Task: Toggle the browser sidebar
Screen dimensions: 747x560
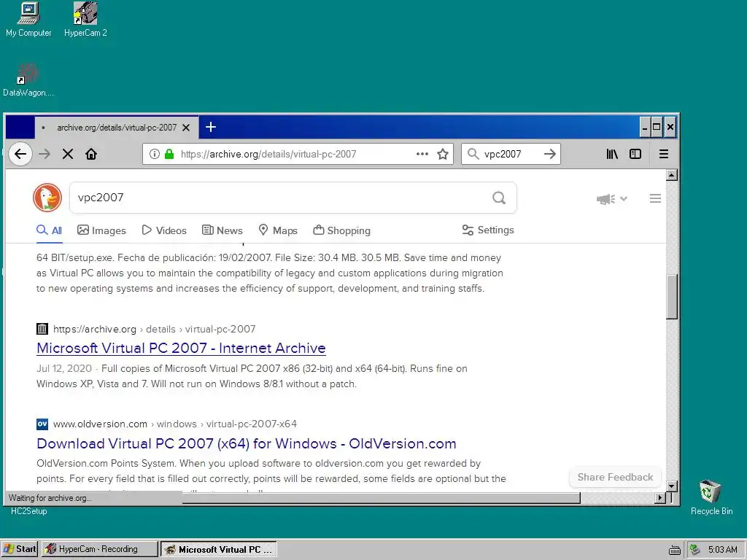Action: pos(635,154)
